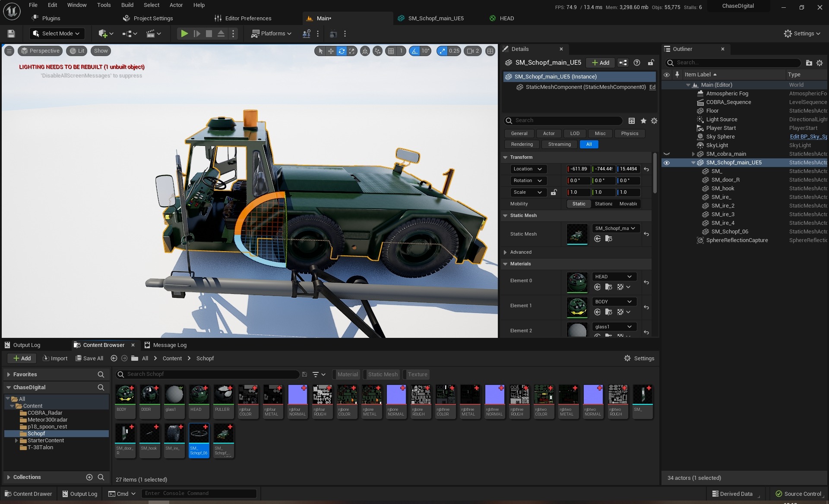This screenshot has width=829, height=504.
Task: Toggle favorites filter star in Details panel
Action: point(643,121)
